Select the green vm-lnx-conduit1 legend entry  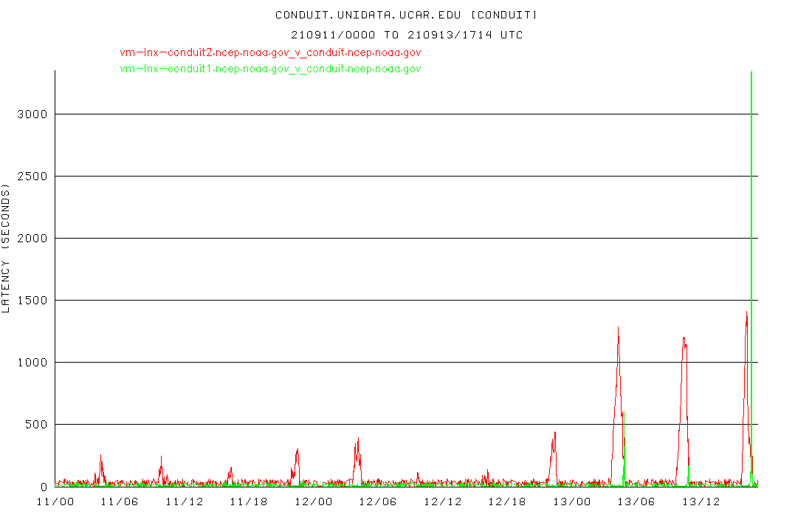270,69
